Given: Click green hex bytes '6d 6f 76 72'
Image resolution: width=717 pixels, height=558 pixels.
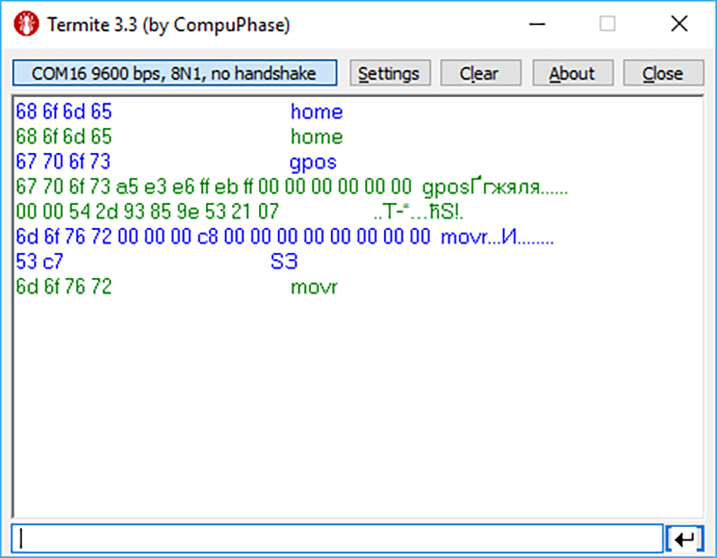Looking at the screenshot, I should tap(64, 287).
